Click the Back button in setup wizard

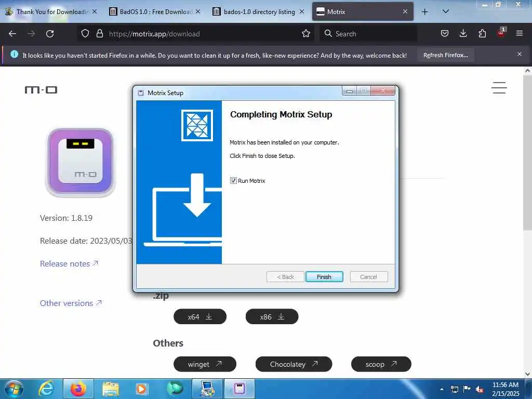285,277
